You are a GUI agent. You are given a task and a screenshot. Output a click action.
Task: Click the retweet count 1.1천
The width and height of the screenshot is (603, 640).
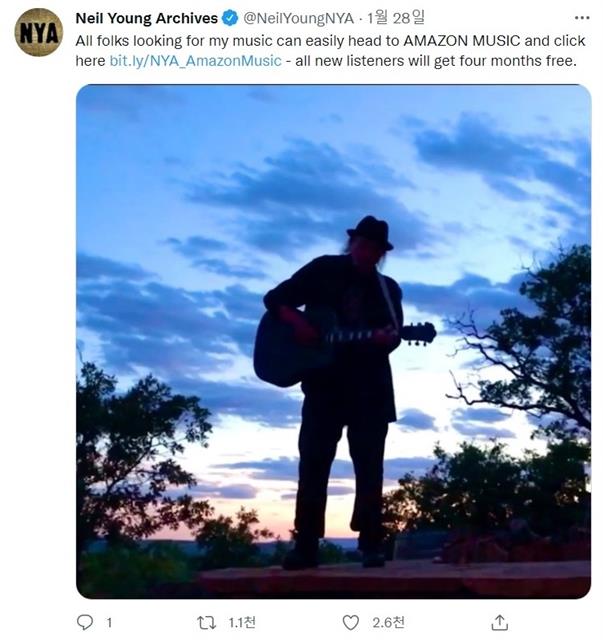tap(242, 622)
